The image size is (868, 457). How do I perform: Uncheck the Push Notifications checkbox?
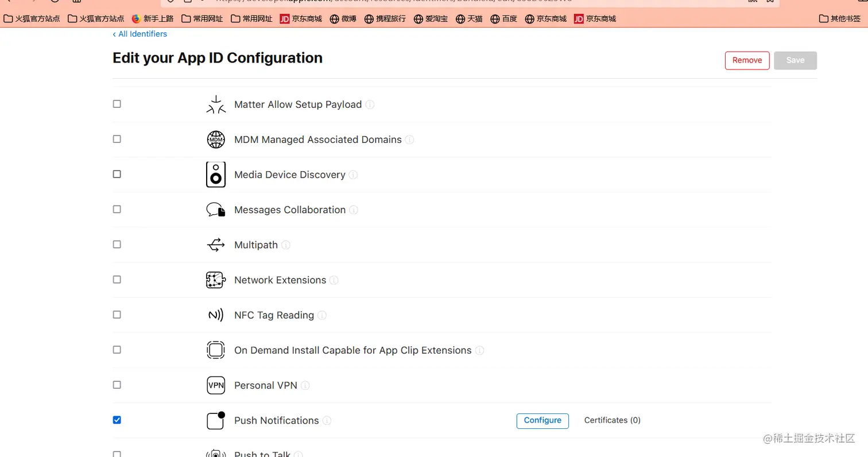pyautogui.click(x=117, y=420)
